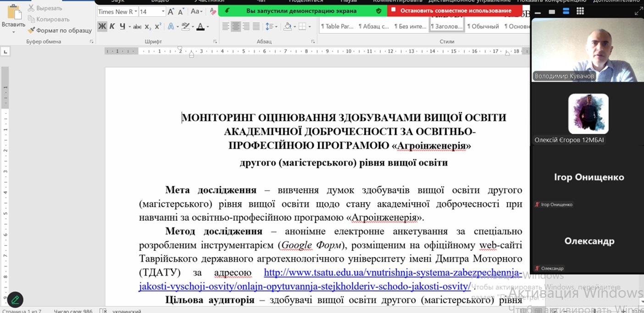Click Пауза in Zoom share toolbar
Image resolution: width=644 pixels, height=313 pixels.
click(349, 1)
